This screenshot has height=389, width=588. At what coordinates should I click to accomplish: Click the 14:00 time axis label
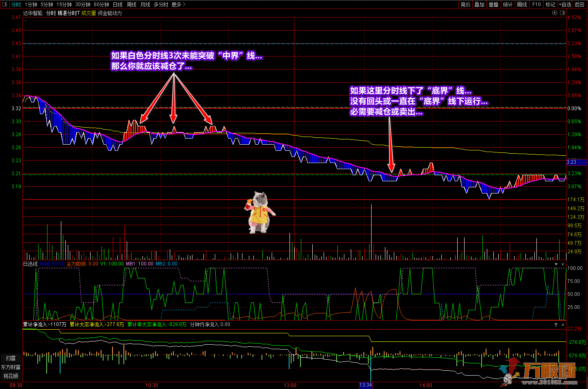pos(426,385)
